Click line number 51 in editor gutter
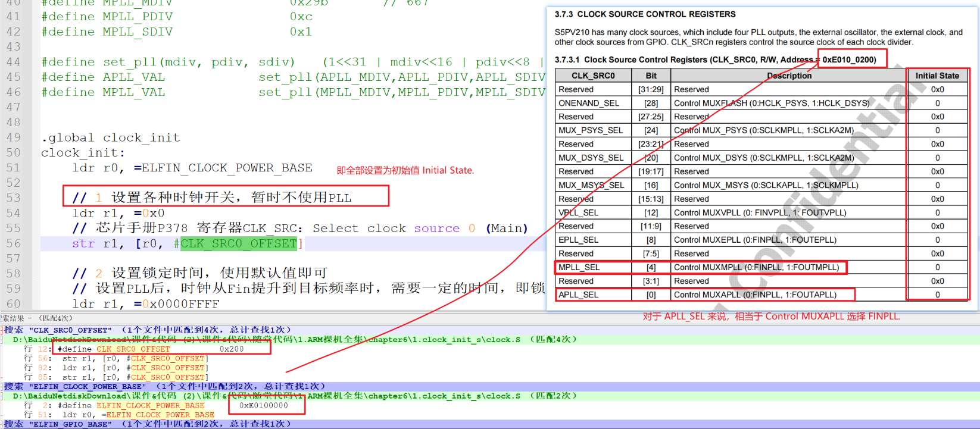The width and height of the screenshot is (980, 429). pos(13,168)
